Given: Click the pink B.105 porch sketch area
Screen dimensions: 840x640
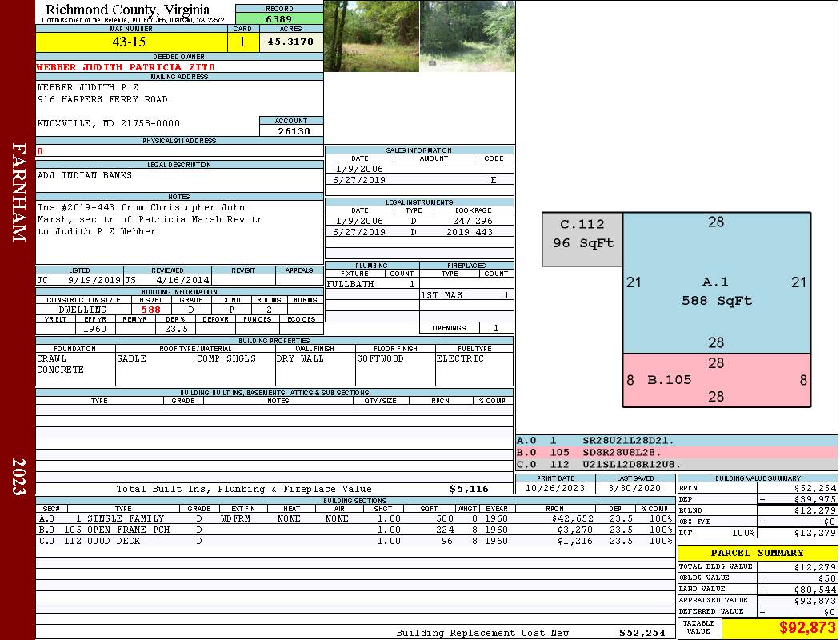Looking at the screenshot, I should point(716,380).
